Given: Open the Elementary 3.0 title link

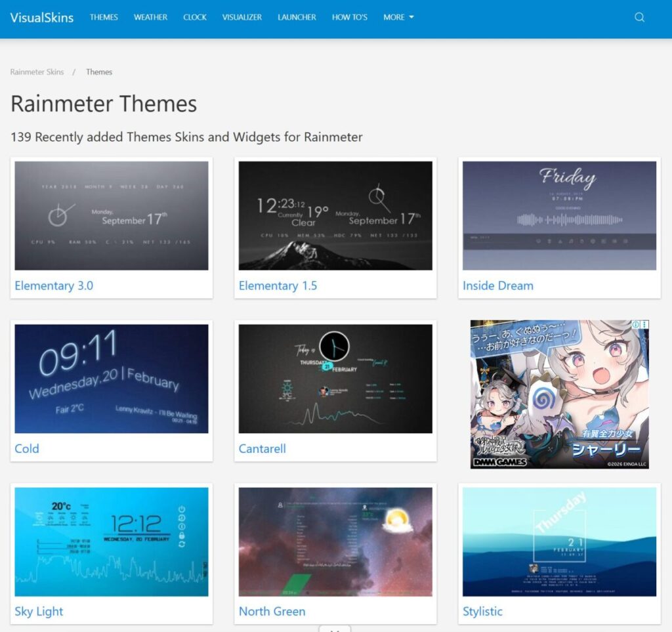Looking at the screenshot, I should coord(54,285).
